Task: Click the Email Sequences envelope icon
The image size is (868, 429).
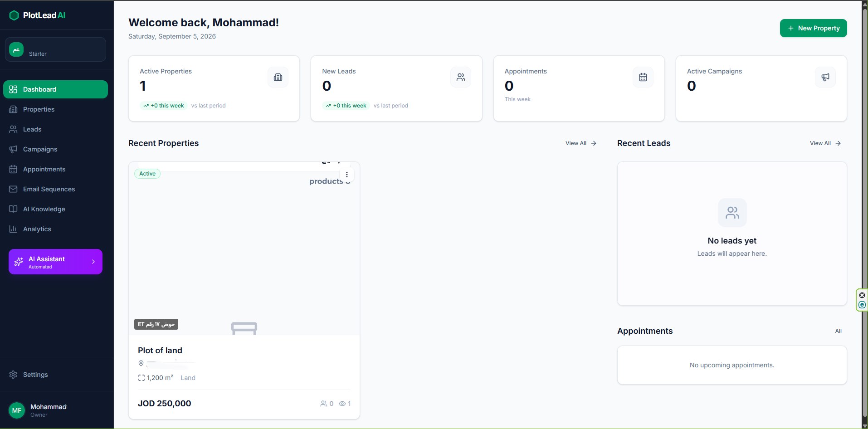Action: pos(13,189)
